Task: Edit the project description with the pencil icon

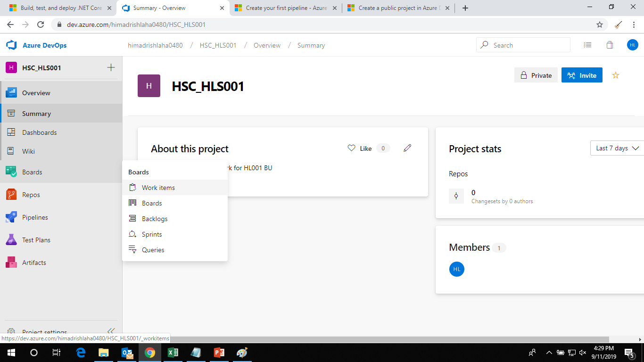Action: click(x=407, y=148)
